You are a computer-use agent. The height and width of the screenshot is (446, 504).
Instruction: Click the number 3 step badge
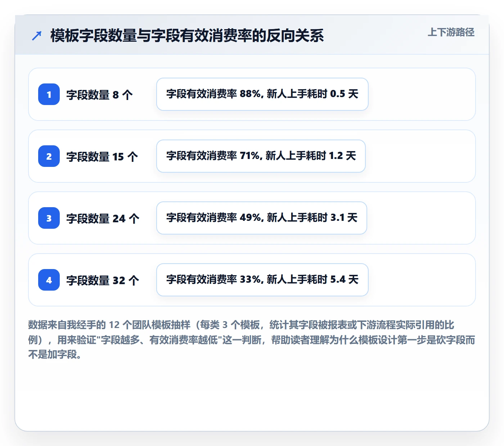point(49,218)
